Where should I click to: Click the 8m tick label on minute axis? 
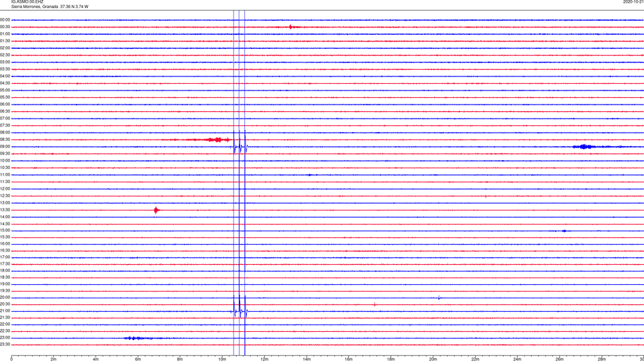[x=180, y=359]
